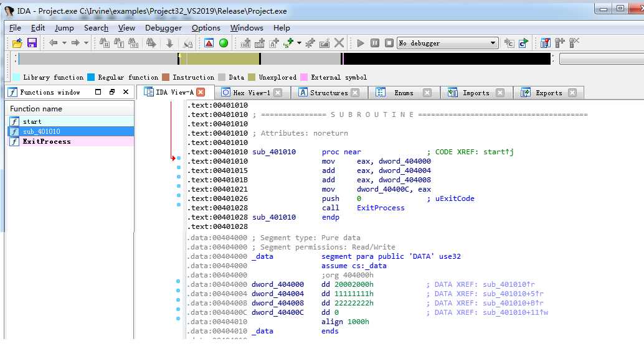Select sub_401010 in the functions list
The image size is (644, 354).
[x=70, y=131]
